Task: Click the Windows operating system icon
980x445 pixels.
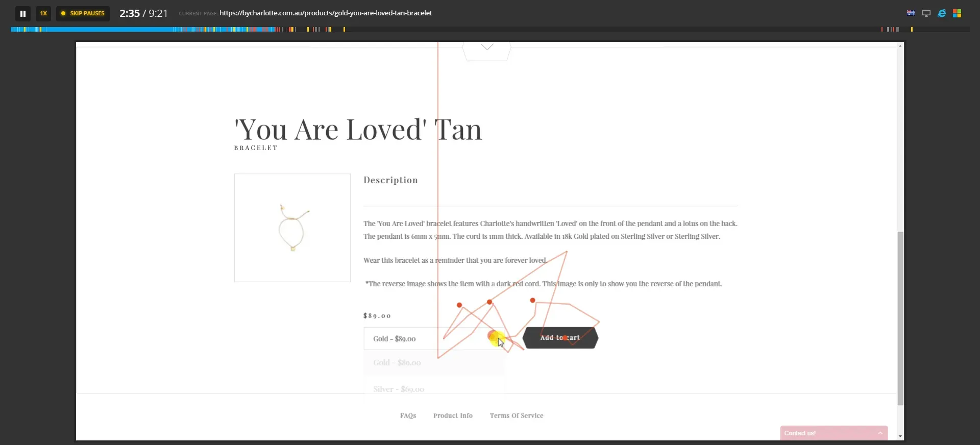Action: [x=957, y=13]
